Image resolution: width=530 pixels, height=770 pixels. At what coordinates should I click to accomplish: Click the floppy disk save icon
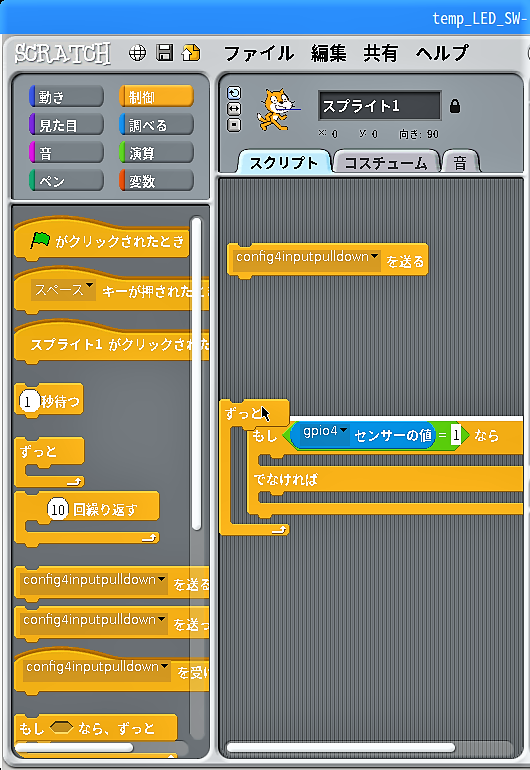click(165, 52)
